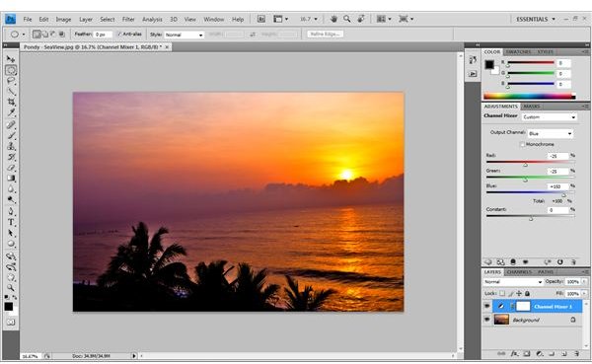Click the Blue channel slider handle

pos(563,195)
